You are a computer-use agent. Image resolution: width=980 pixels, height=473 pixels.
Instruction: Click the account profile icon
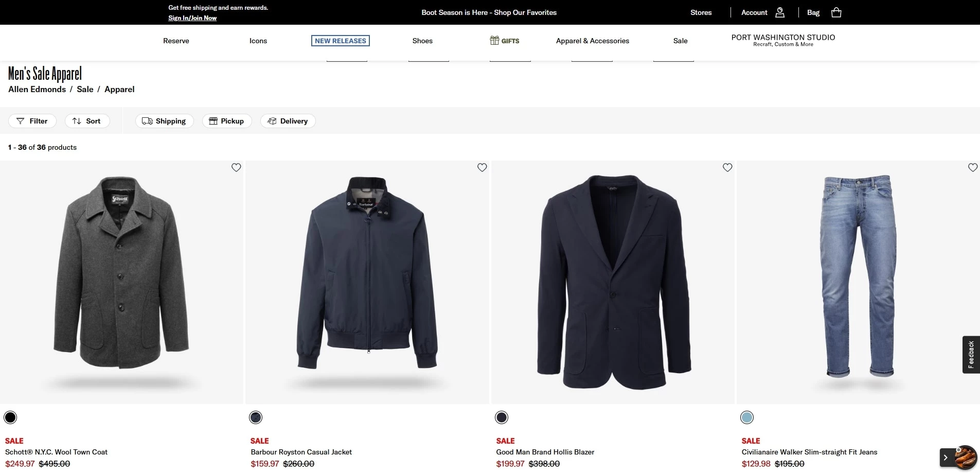point(780,12)
